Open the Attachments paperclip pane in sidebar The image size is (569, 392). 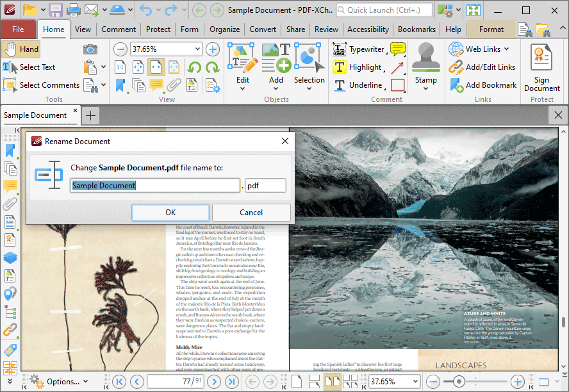click(x=10, y=204)
